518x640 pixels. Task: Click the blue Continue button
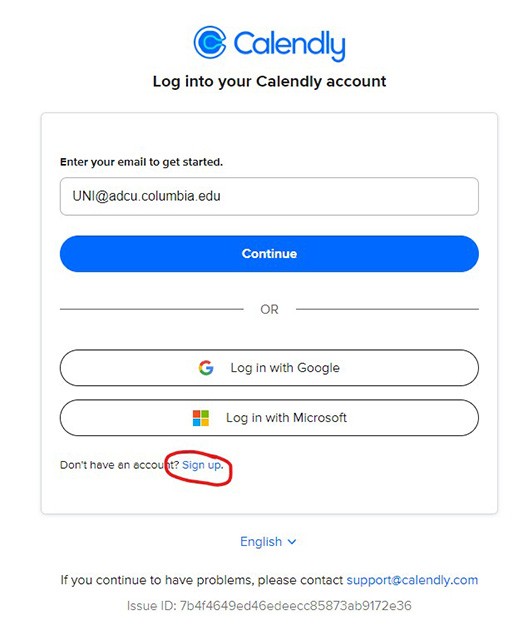tap(269, 253)
